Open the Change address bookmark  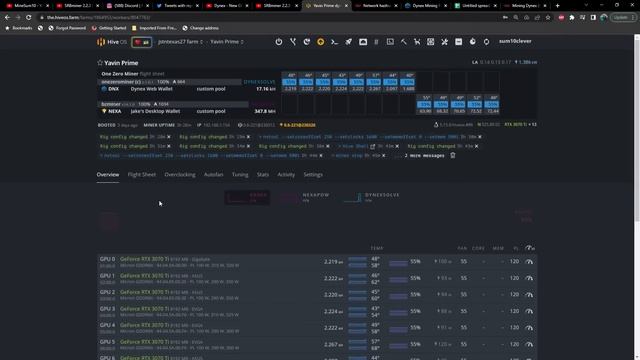200,28
